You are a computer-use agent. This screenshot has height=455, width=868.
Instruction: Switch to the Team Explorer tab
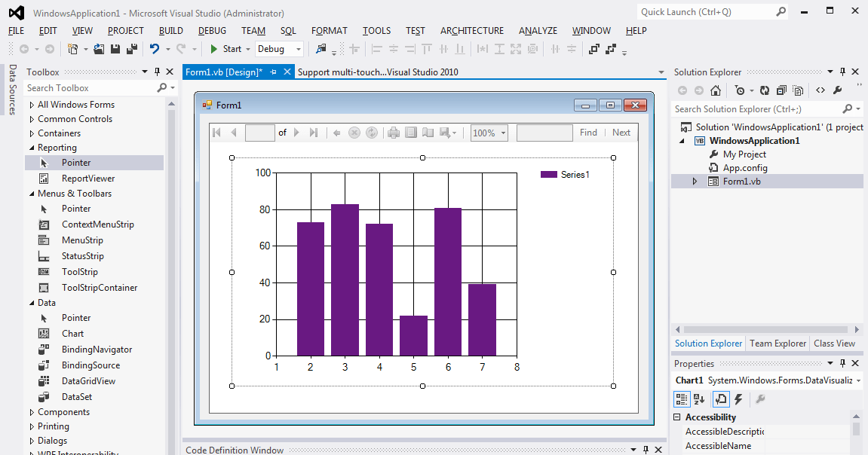[x=778, y=343]
